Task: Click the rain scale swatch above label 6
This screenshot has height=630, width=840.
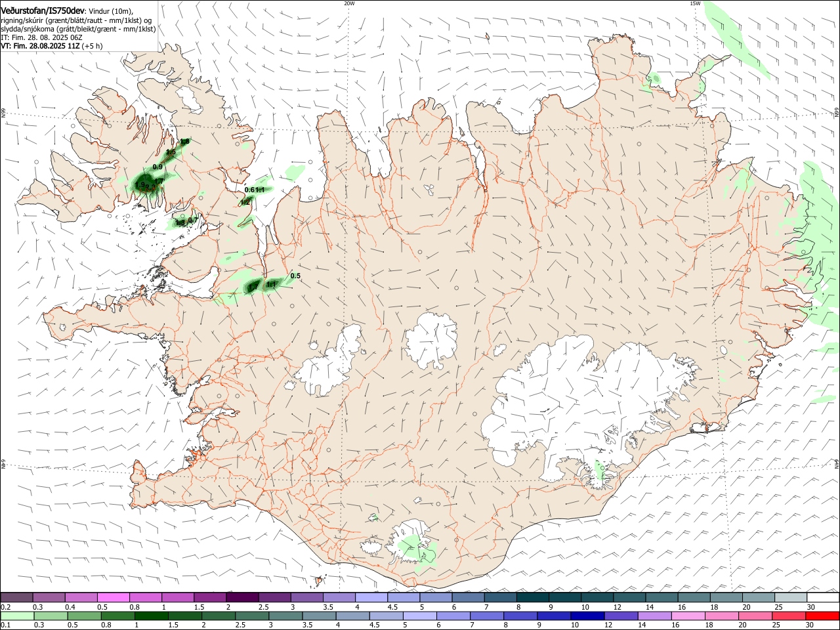Action: pyautogui.click(x=453, y=616)
